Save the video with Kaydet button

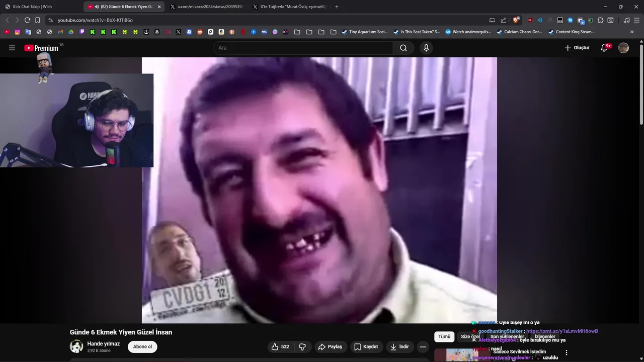click(366, 346)
